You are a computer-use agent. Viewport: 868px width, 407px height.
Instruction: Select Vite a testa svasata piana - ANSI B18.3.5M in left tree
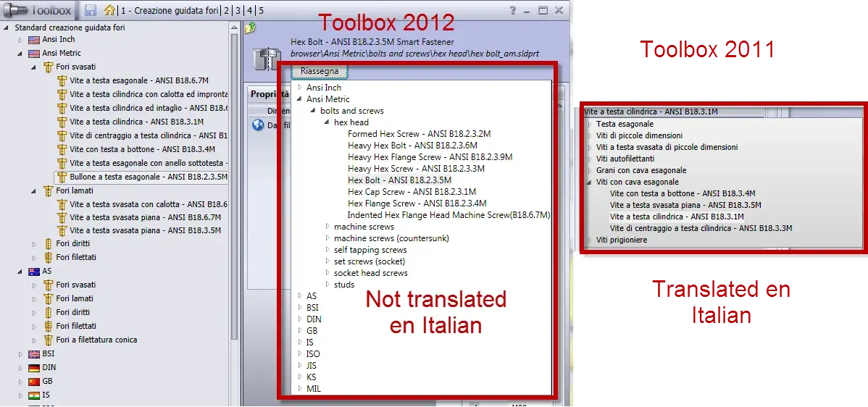(145, 231)
